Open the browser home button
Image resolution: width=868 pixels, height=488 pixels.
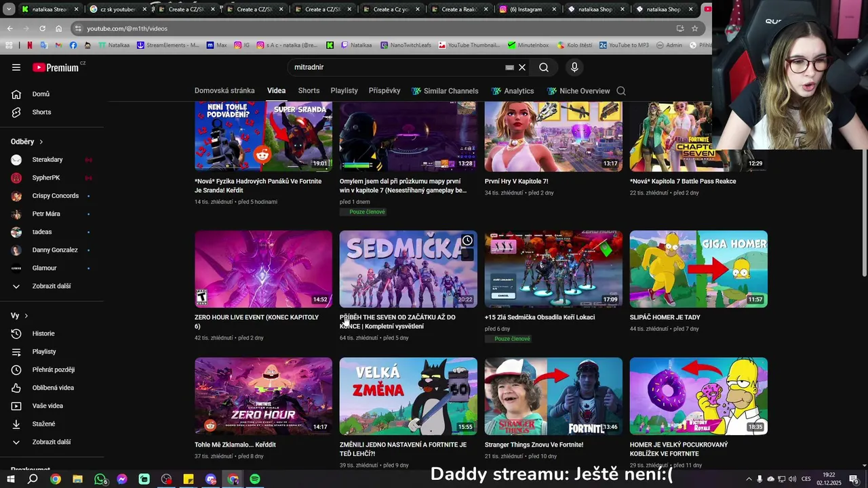tap(58, 28)
